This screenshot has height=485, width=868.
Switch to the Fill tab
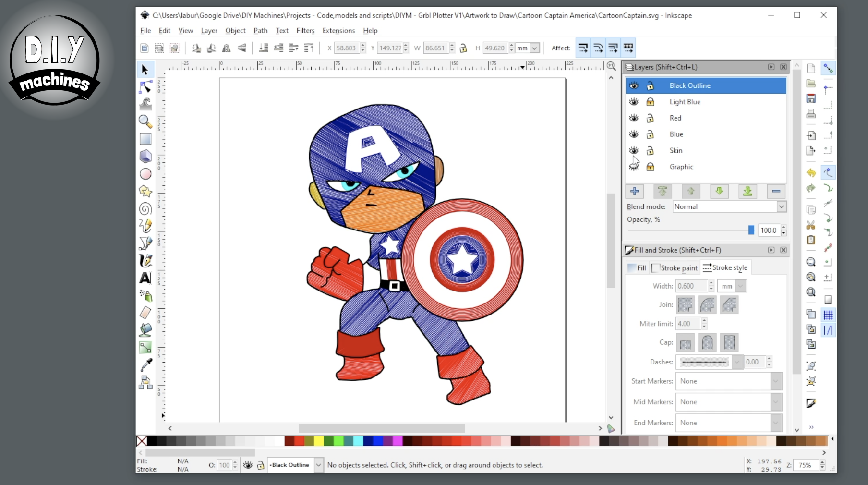(x=637, y=268)
